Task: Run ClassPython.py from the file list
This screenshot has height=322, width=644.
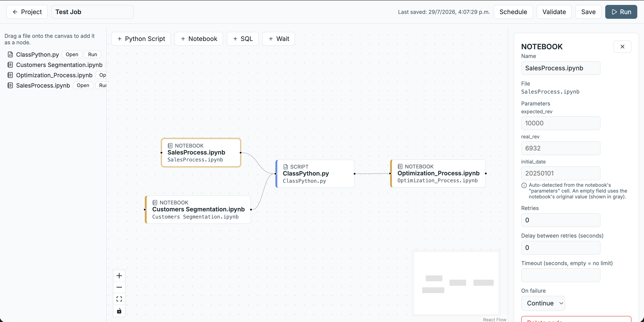Action: tap(93, 54)
